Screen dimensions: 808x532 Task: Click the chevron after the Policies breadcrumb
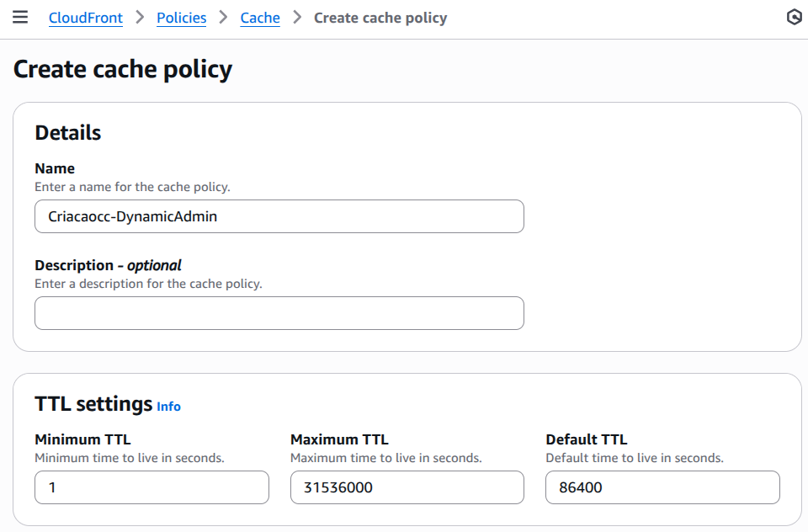tap(223, 18)
